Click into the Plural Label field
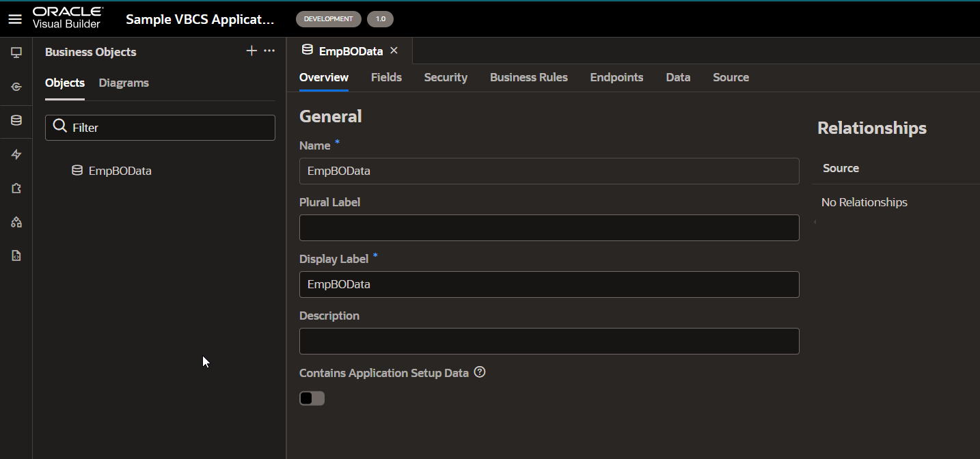This screenshot has width=980, height=459. [x=549, y=227]
